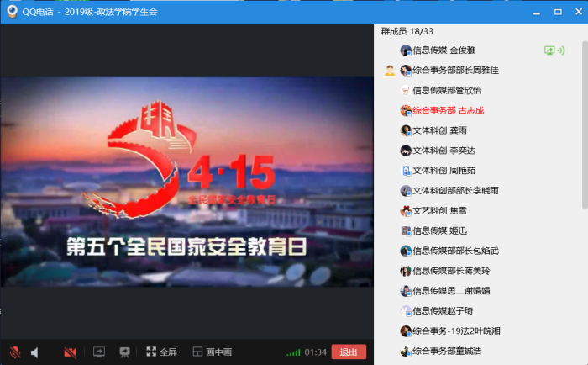Click avatar of 赵子琦
The image size is (588, 365).
click(406, 311)
